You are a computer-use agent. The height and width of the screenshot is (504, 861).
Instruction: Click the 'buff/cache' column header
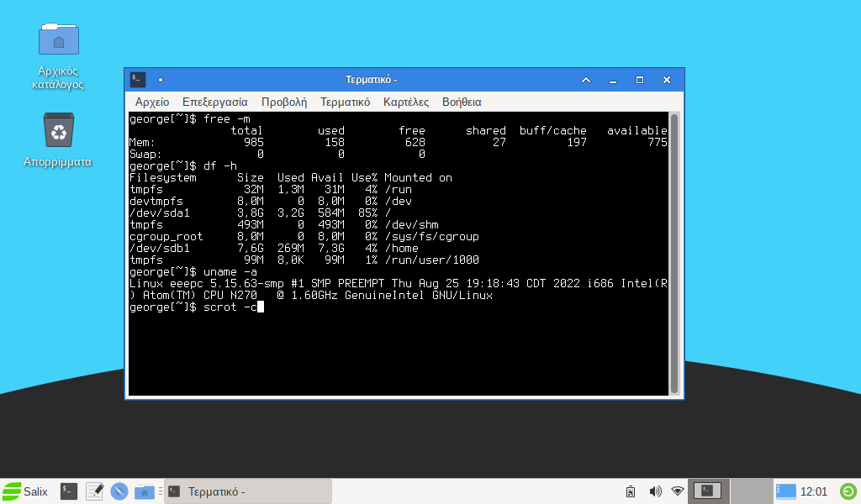tap(553, 130)
